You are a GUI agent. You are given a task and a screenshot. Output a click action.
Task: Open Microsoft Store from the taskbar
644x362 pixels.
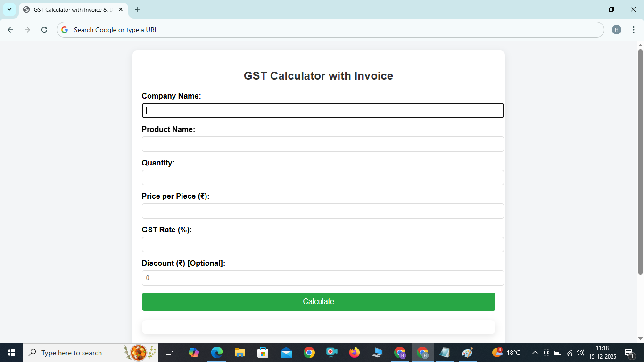262,352
